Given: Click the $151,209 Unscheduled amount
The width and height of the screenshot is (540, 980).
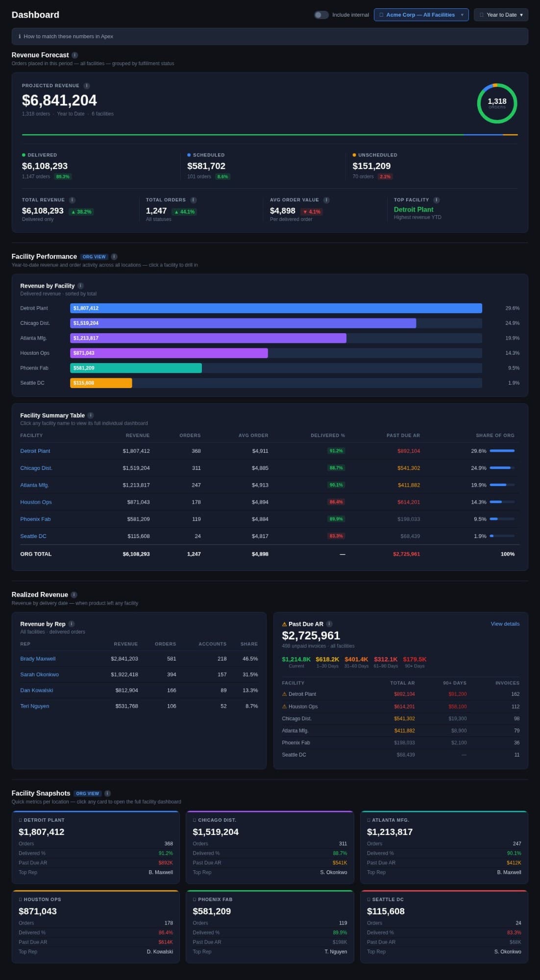Looking at the screenshot, I should 371,166.
